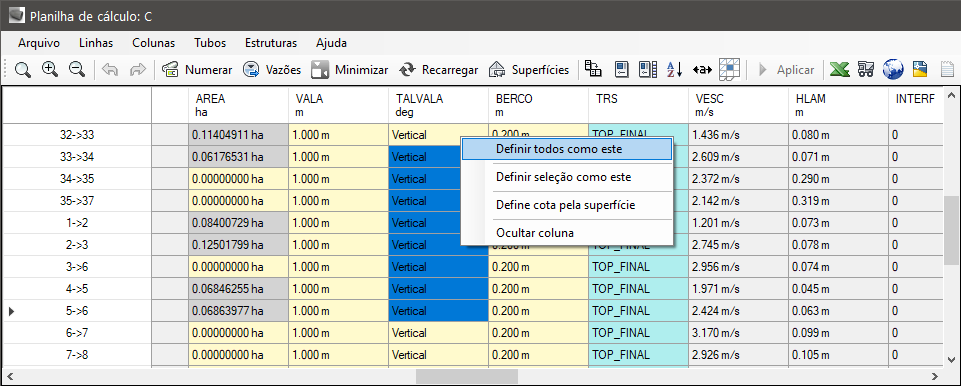Click the Vazões toolbar button
The width and height of the screenshot is (961, 386).
272,70
